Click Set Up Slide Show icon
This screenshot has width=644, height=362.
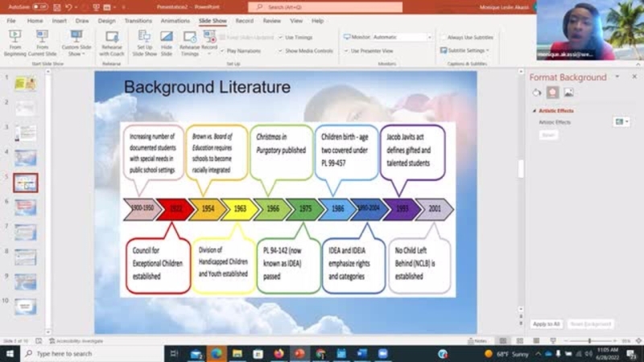click(x=144, y=42)
